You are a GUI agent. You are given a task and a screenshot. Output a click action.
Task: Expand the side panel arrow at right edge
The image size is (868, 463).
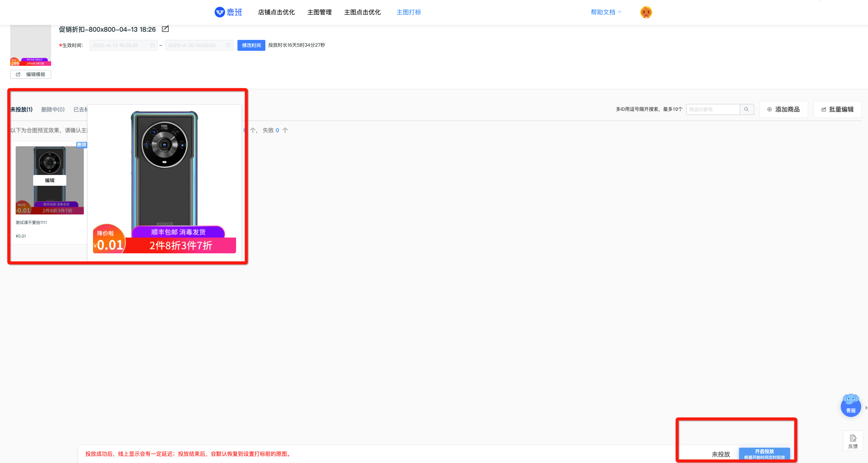866,408
